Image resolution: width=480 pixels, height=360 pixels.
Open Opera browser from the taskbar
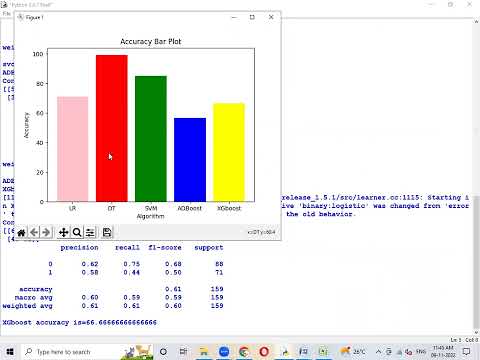(x=264, y=352)
